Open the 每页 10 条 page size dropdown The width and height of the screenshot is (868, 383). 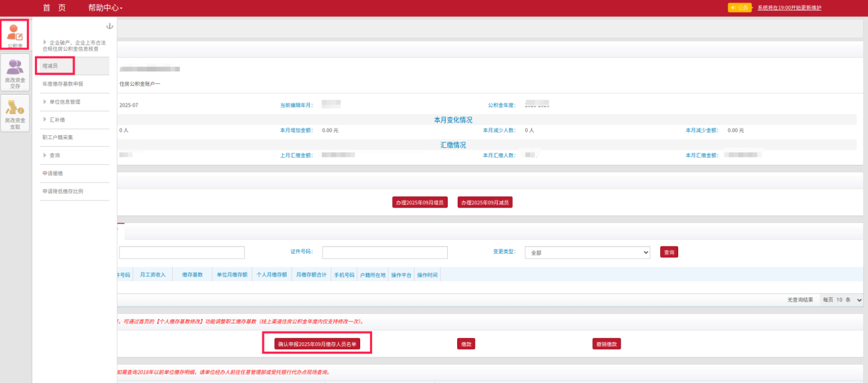[844, 300]
